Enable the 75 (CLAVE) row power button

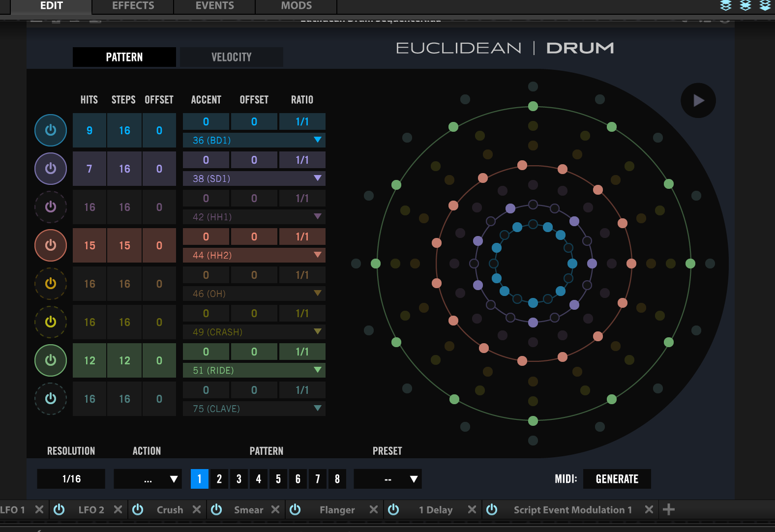click(x=51, y=399)
